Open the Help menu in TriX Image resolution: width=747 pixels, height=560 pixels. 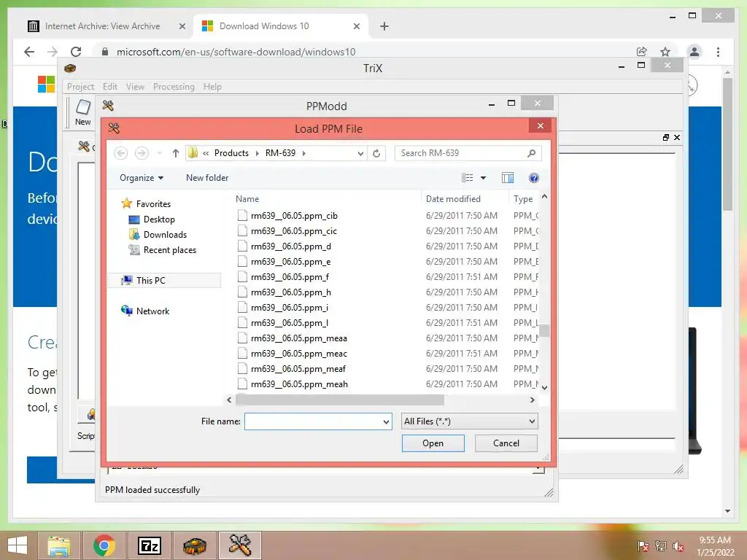click(x=212, y=87)
